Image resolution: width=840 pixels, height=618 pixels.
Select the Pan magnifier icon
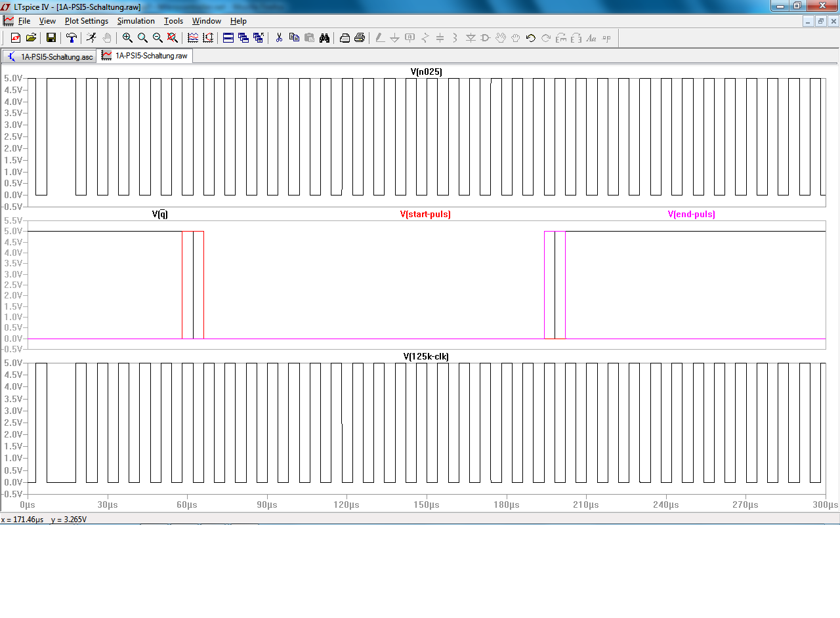(142, 38)
